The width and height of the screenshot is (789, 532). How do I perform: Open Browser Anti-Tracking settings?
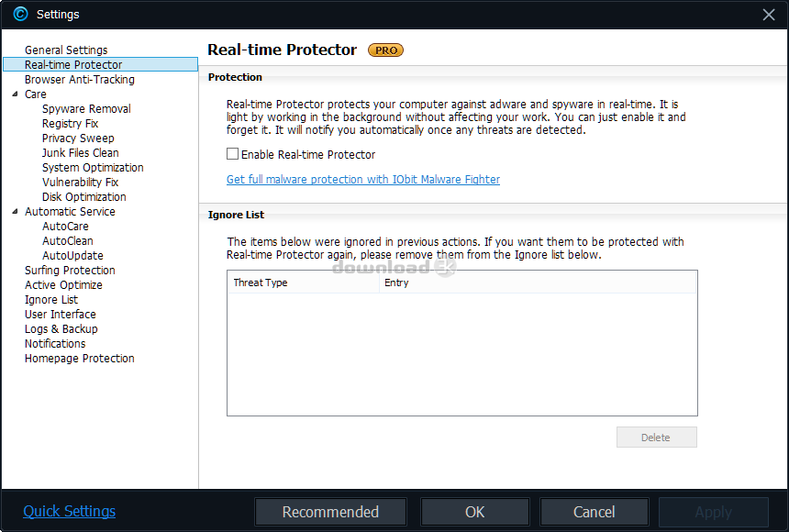pos(80,80)
